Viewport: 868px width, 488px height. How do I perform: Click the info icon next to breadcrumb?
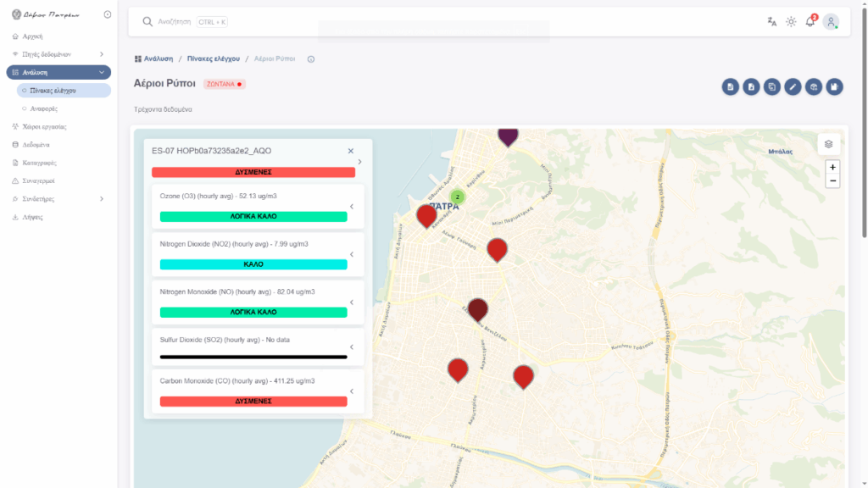(x=311, y=59)
